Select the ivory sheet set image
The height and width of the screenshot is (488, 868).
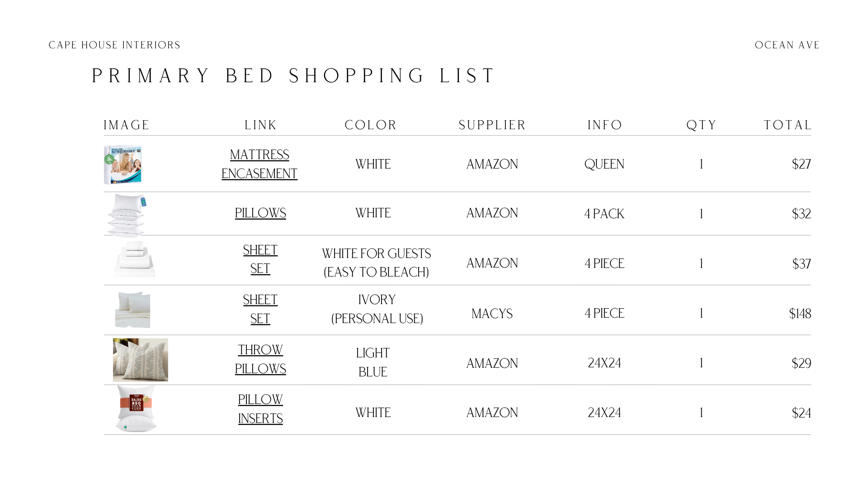point(132,310)
